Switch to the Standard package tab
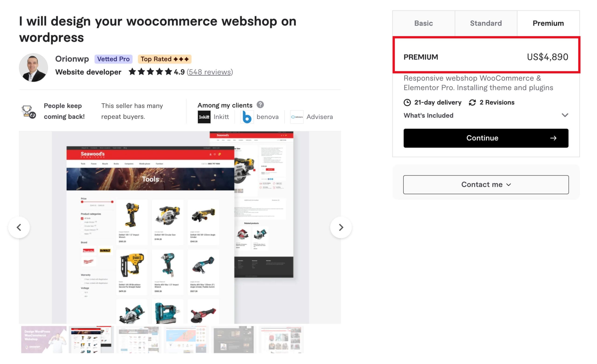Viewport: 597px width, 364px height. (486, 23)
